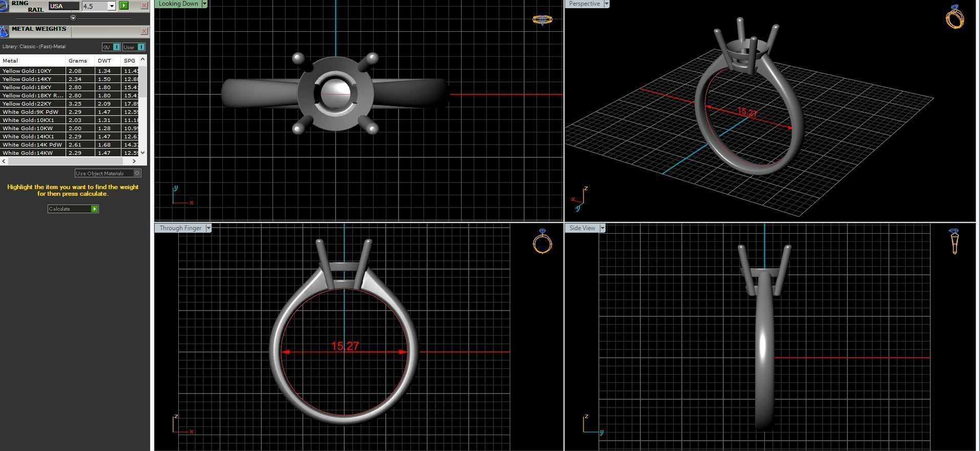This screenshot has width=980, height=451.
Task: Click the 3.25 grams value for 22KY
Action: click(x=75, y=104)
